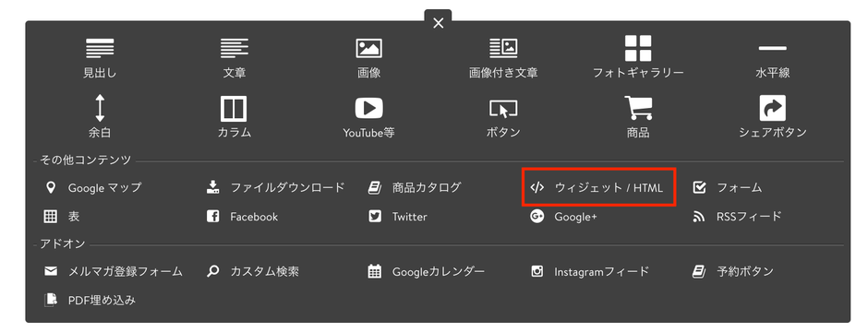Select the 表 label

click(74, 217)
